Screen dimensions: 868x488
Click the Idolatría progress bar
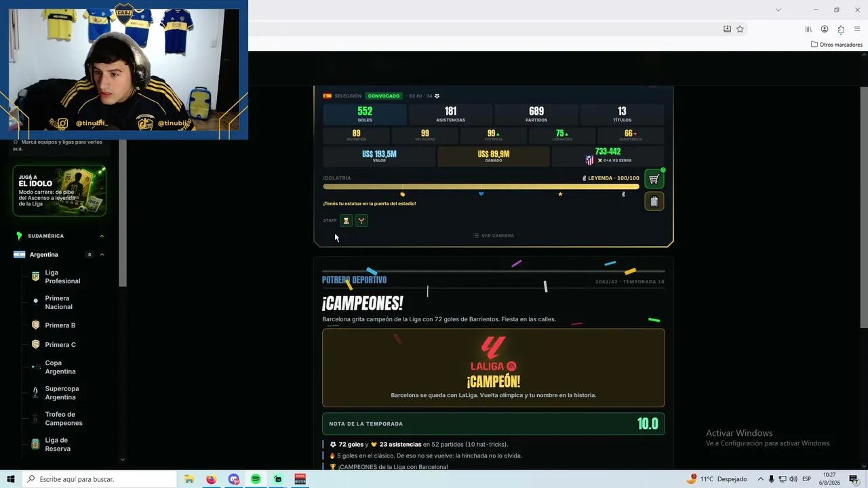pyautogui.click(x=481, y=186)
